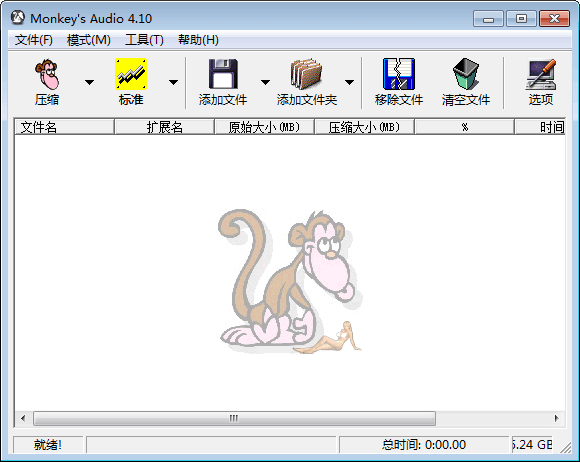The height and width of the screenshot is (462, 580).
Task: Click the free space GB status field
Action: tap(532, 445)
